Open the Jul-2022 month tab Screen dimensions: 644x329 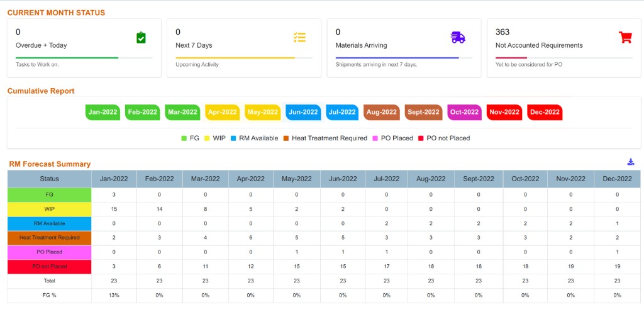click(342, 112)
